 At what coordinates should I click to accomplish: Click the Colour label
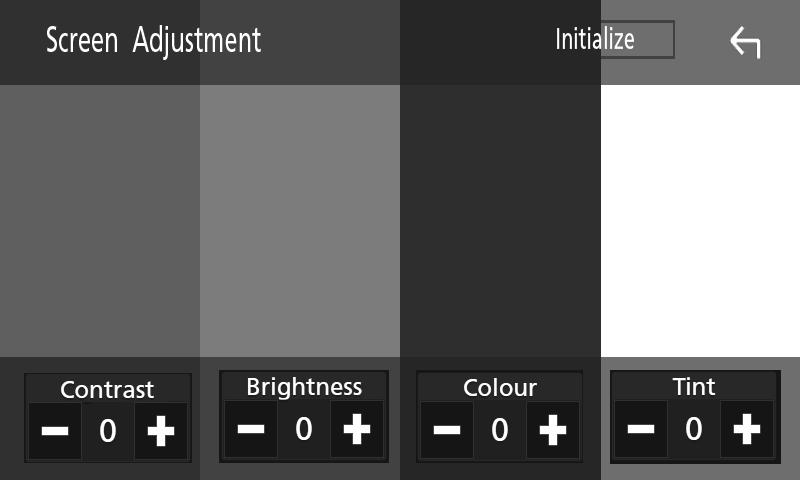(x=500, y=388)
